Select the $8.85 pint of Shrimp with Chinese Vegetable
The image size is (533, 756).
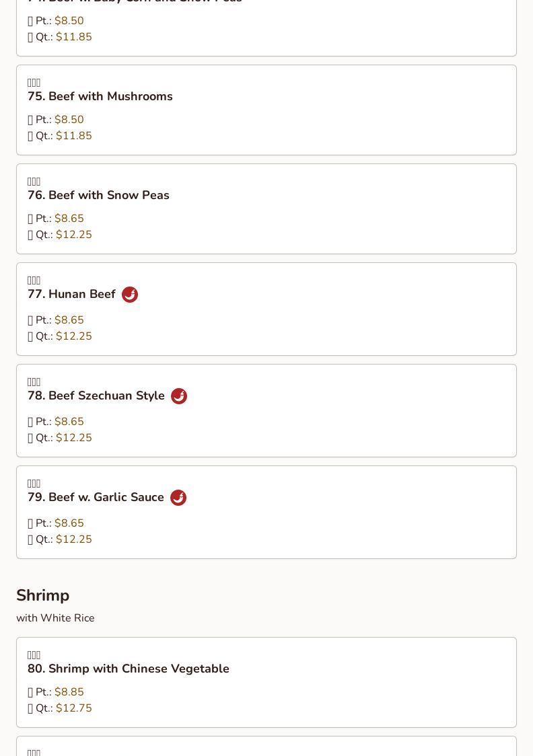pyautogui.click(x=69, y=692)
